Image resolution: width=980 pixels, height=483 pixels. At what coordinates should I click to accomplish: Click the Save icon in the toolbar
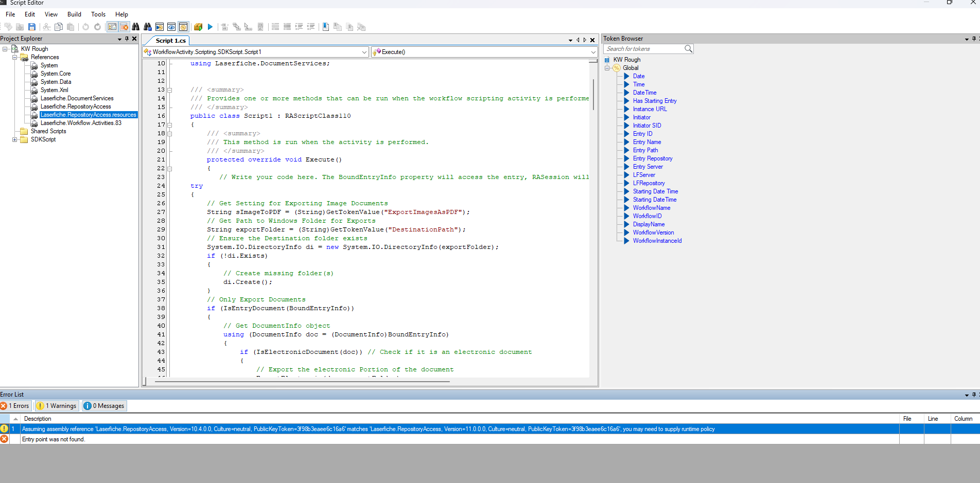coord(32,27)
